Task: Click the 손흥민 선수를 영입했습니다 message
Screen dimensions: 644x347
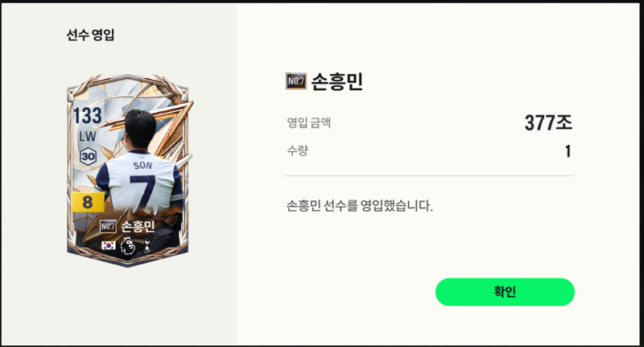Action: pyautogui.click(x=359, y=205)
